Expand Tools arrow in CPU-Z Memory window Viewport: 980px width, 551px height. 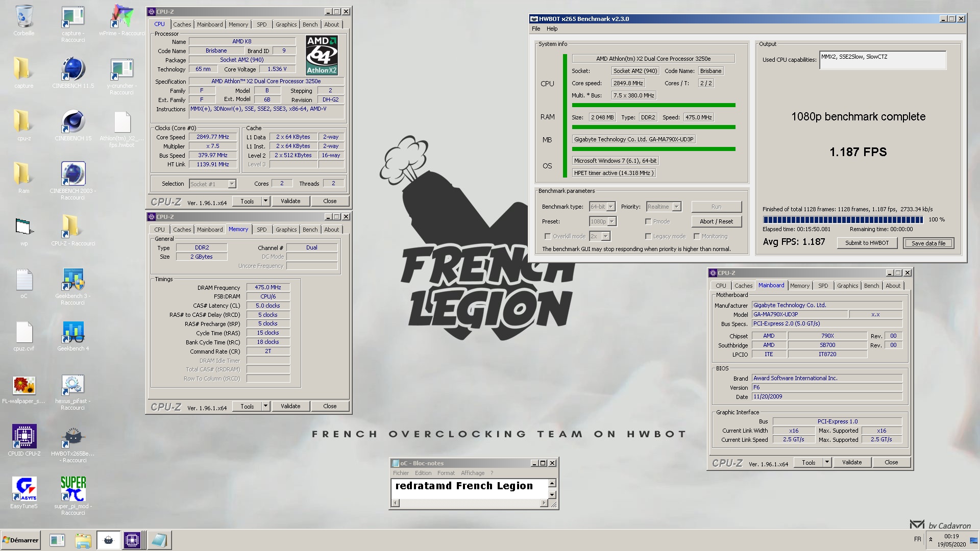(265, 406)
